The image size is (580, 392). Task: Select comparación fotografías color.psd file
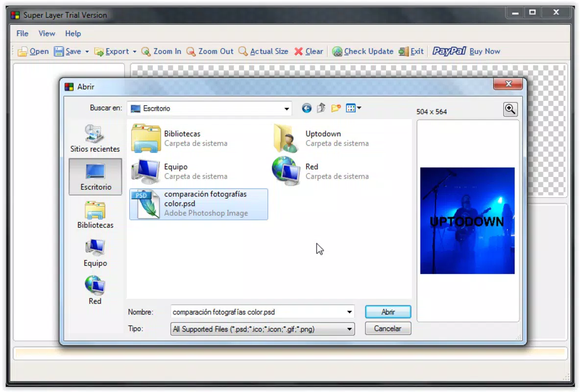198,204
